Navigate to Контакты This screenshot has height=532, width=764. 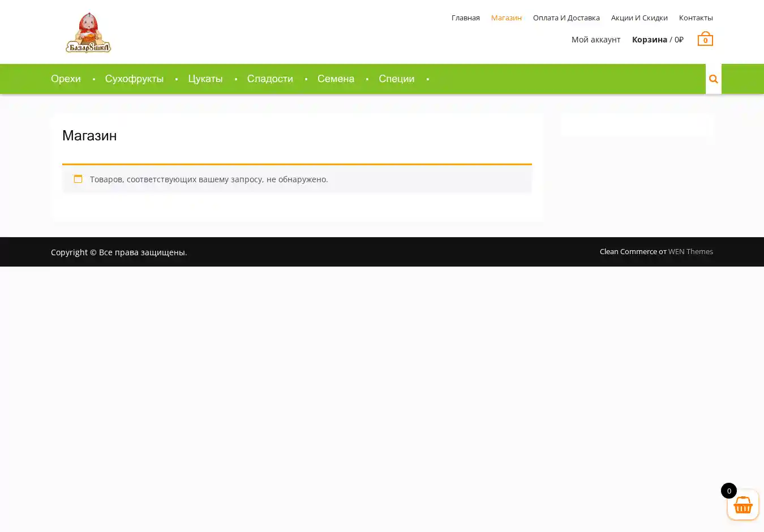click(696, 18)
